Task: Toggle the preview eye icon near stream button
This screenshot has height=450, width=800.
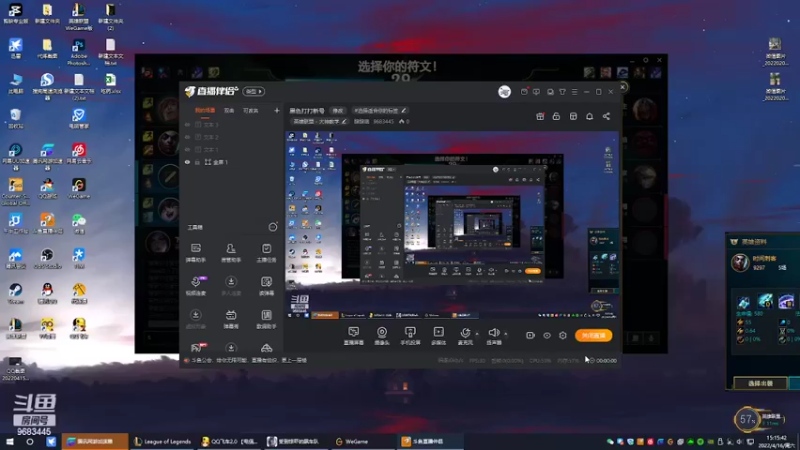Action: coord(547,335)
